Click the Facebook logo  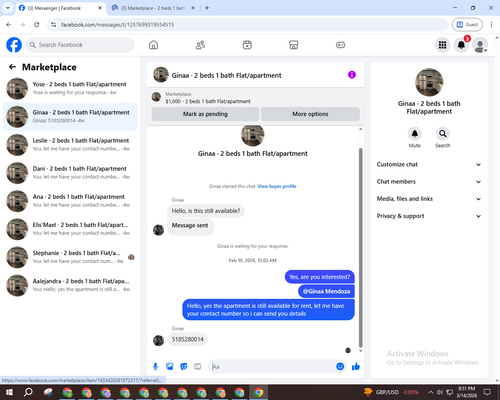[14, 45]
